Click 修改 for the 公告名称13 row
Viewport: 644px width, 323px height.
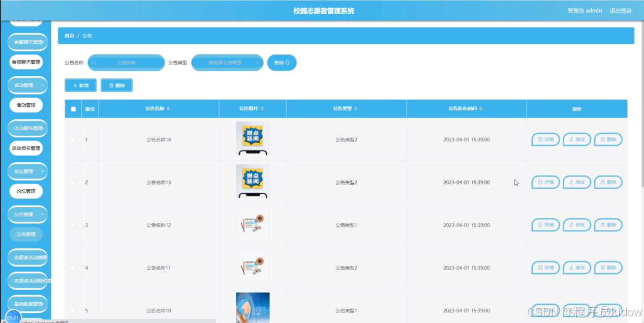(577, 182)
